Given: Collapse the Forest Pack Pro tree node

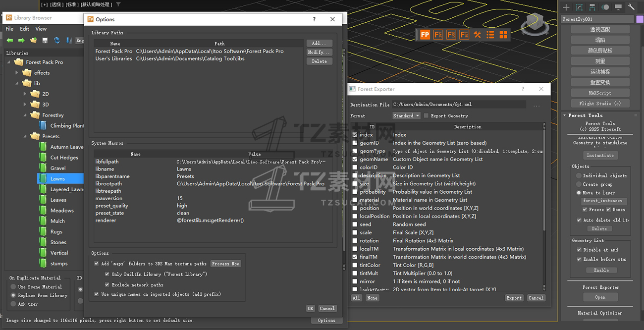Looking at the screenshot, I should (x=9, y=62).
